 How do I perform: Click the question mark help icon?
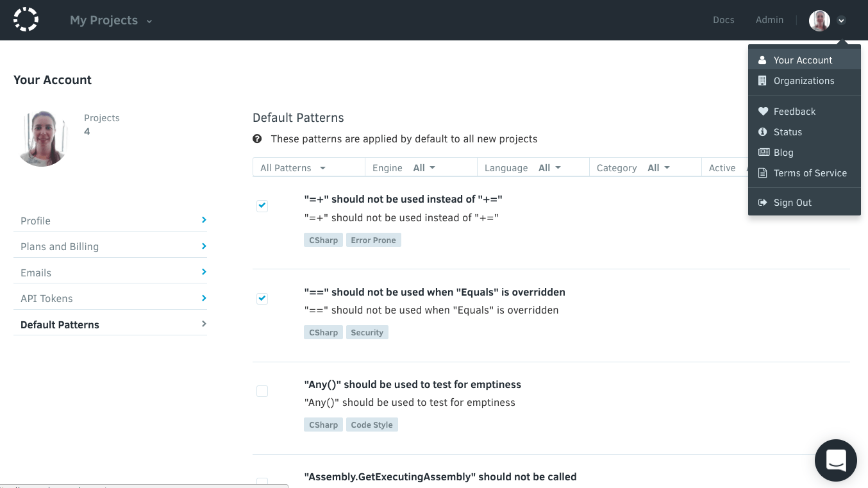point(257,139)
